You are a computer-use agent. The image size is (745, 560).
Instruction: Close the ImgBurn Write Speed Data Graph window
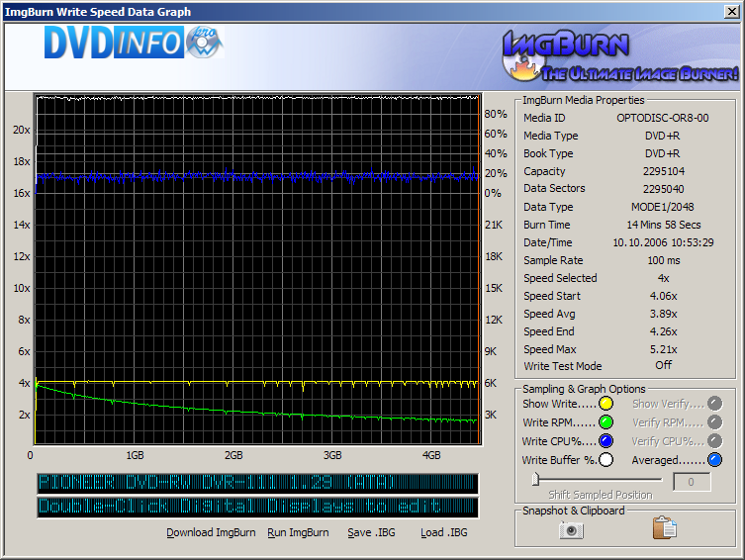click(732, 12)
